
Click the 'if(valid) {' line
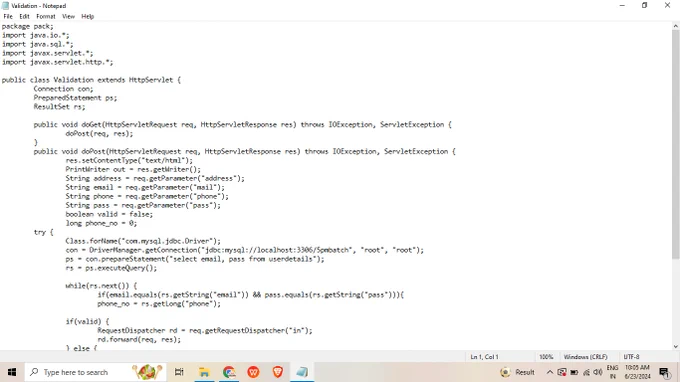pyautogui.click(x=87, y=322)
